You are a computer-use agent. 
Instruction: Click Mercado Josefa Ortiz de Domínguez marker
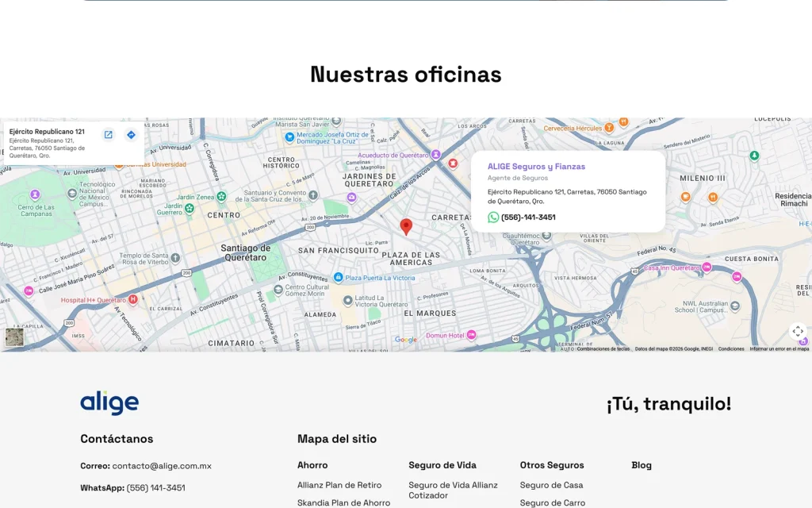click(x=289, y=137)
